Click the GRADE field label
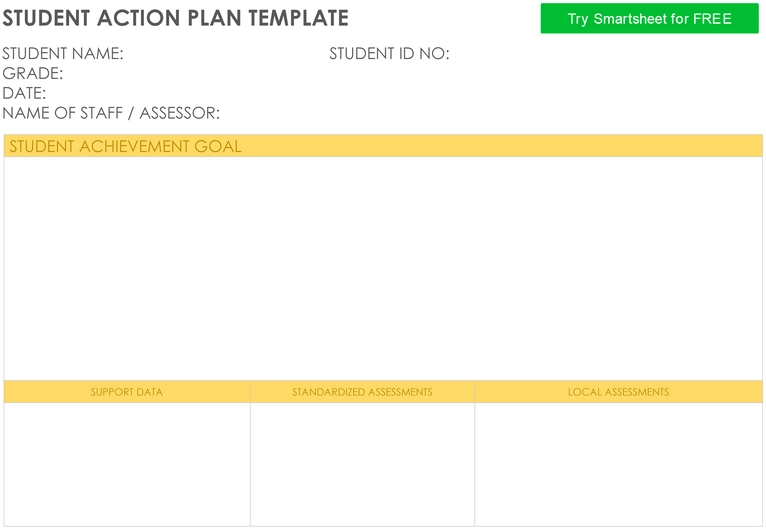 click(x=33, y=73)
